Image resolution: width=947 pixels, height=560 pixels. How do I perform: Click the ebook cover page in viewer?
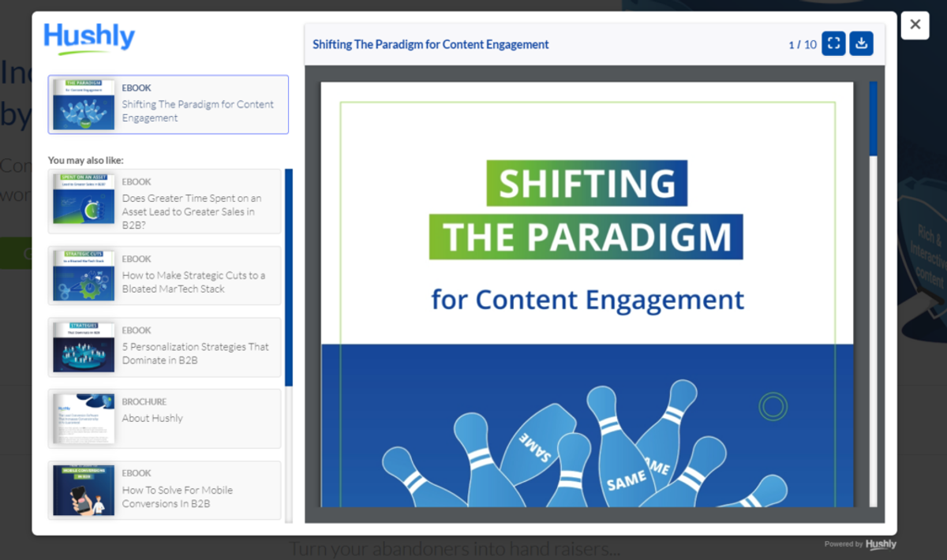coord(587,294)
